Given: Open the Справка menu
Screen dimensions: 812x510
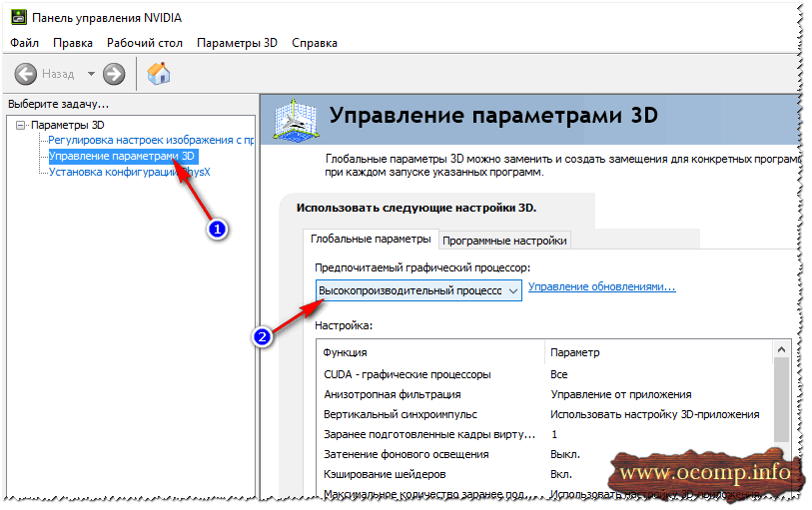Looking at the screenshot, I should (315, 43).
